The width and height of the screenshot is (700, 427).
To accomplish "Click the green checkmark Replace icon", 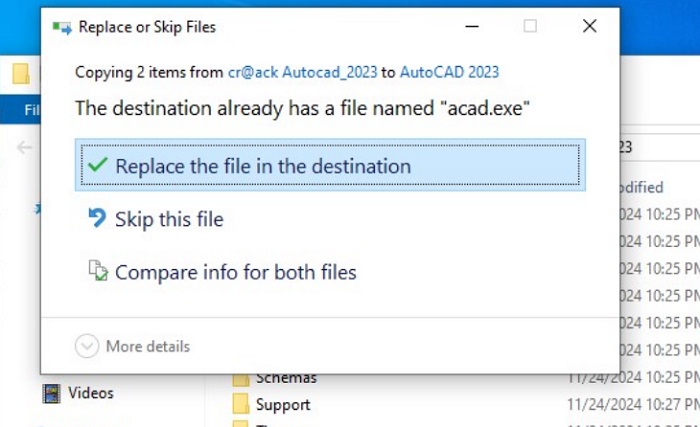I will pyautogui.click(x=97, y=165).
